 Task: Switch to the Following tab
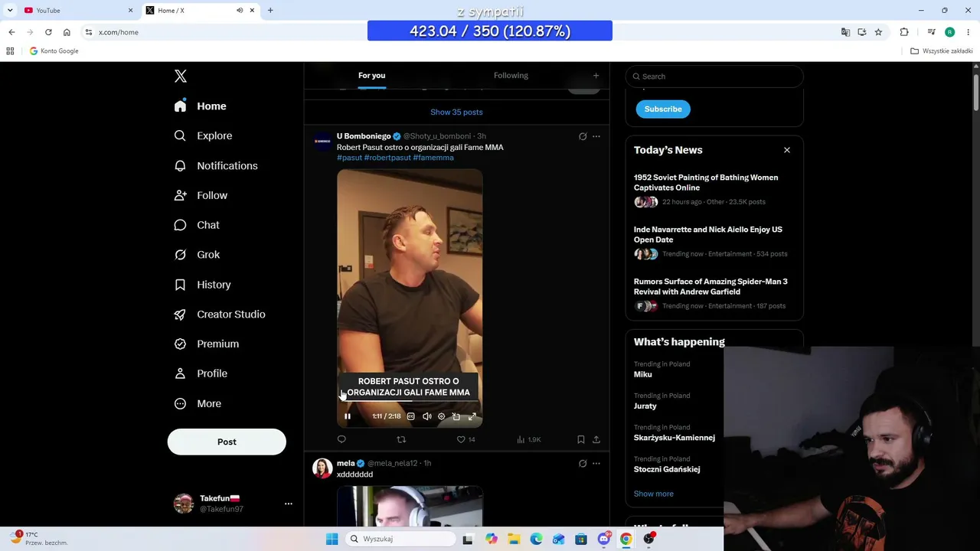[x=511, y=75]
